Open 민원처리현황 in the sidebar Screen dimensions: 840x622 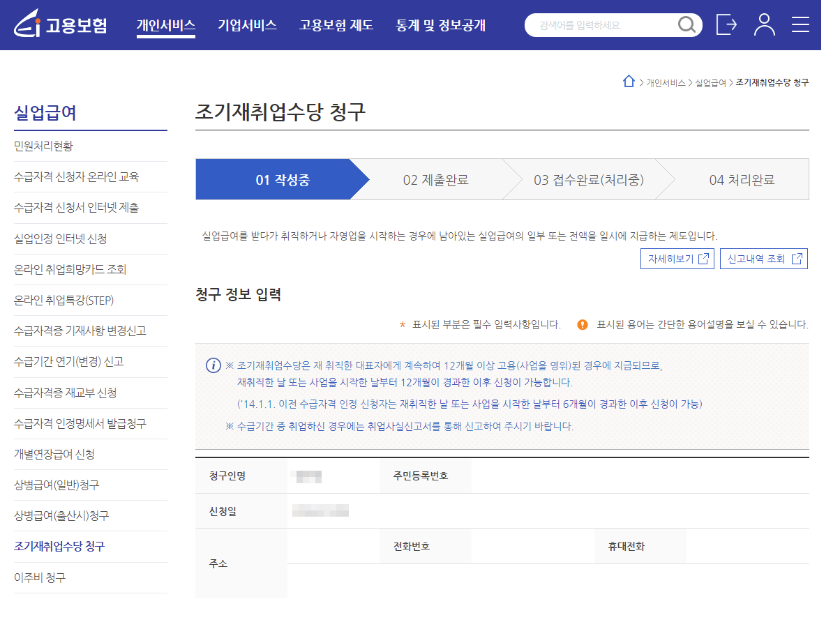tap(38, 146)
